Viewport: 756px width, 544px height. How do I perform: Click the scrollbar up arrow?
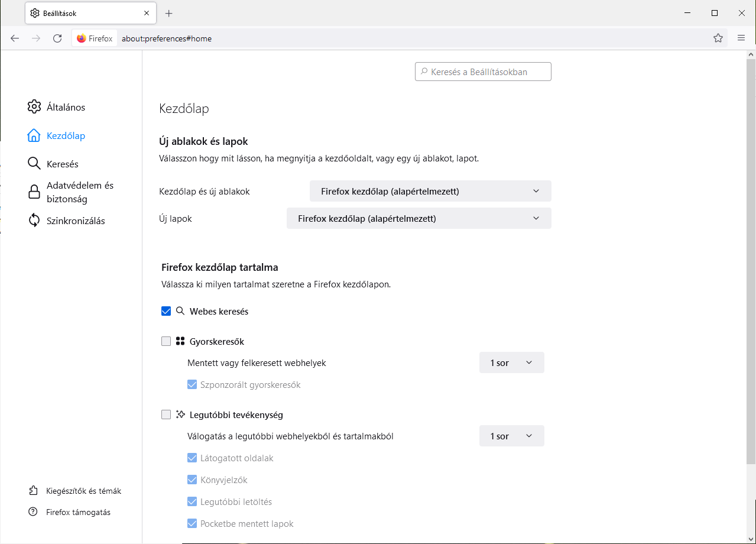(751, 54)
